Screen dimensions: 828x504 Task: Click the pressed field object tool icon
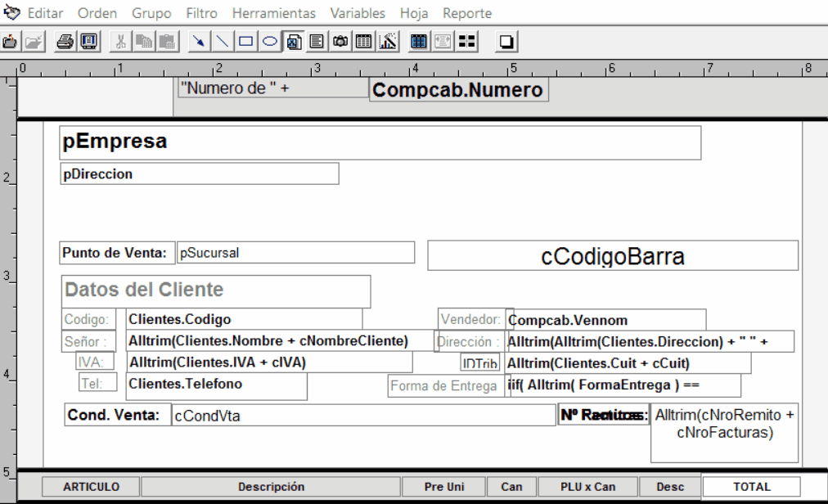(294, 41)
